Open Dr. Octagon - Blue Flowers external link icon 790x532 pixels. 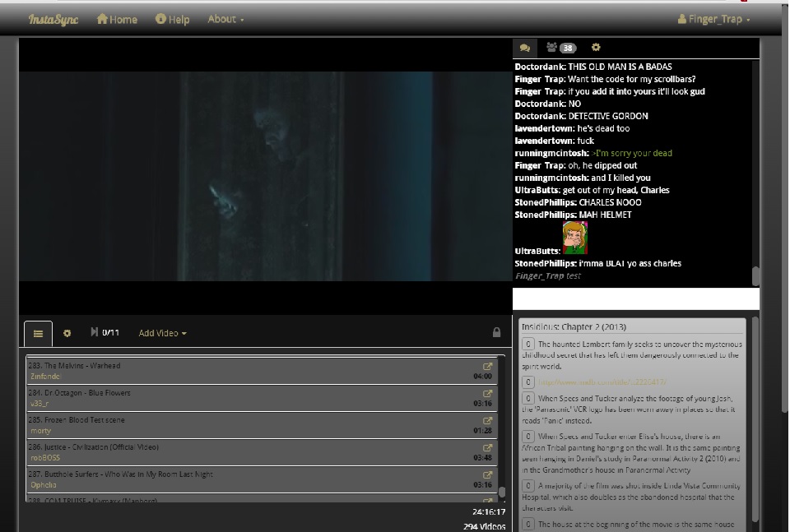tap(487, 393)
